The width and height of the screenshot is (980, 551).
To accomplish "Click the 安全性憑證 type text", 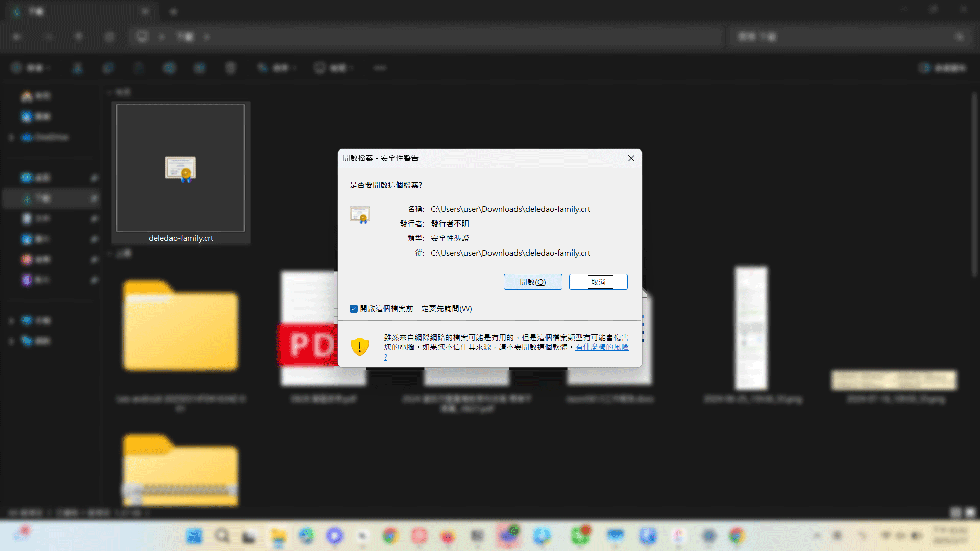I will pos(450,238).
